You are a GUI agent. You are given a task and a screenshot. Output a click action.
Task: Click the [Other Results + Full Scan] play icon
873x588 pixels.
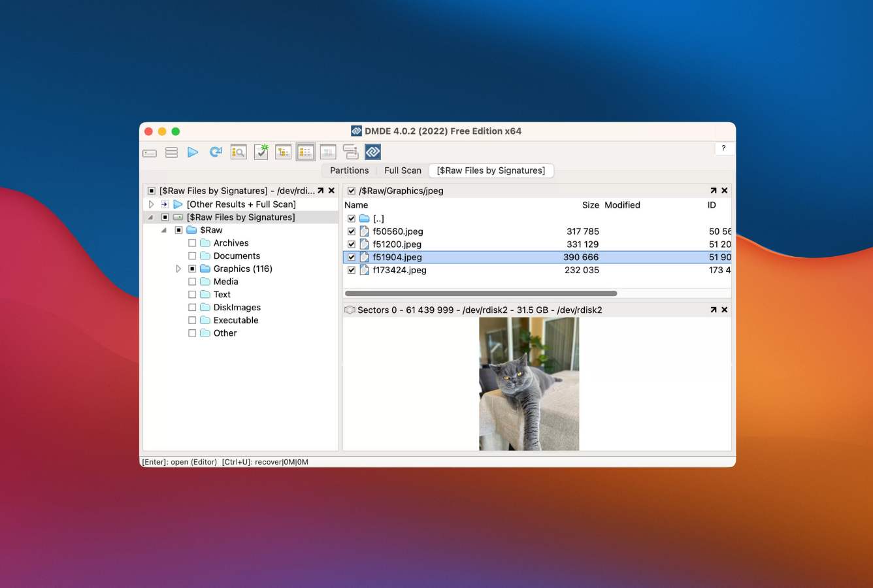coord(178,204)
